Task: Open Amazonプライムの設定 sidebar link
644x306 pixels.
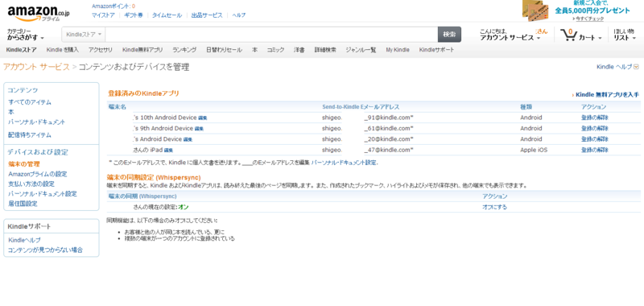Action: pyautogui.click(x=37, y=174)
